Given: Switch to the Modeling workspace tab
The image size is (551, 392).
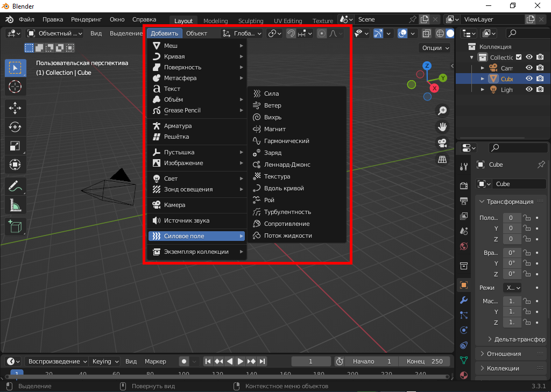Looking at the screenshot, I should (215, 21).
